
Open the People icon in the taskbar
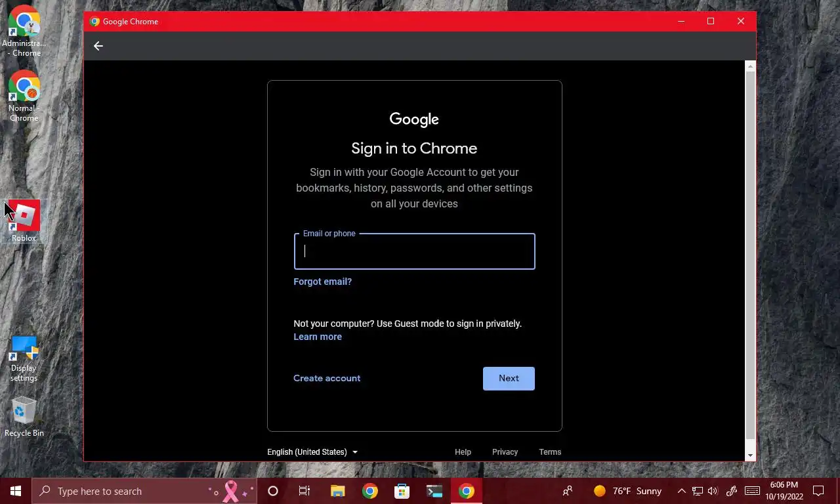(x=568, y=491)
